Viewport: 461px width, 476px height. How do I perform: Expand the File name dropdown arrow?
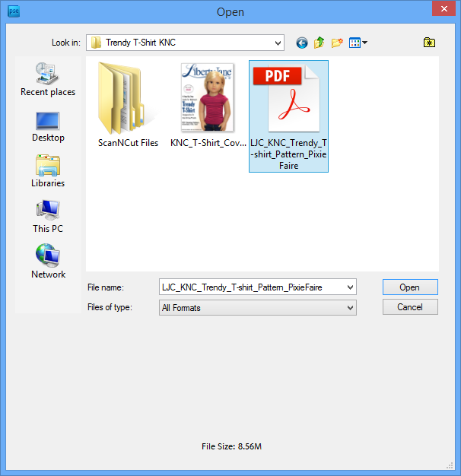coord(350,287)
